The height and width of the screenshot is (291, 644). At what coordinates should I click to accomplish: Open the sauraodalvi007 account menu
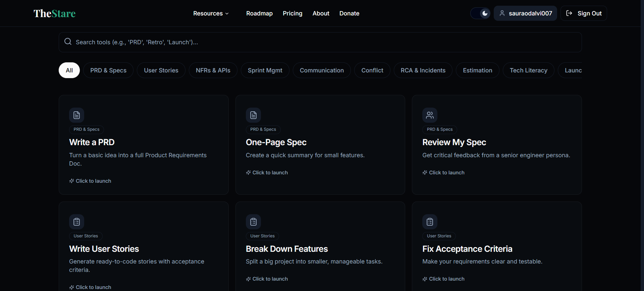coord(525,13)
